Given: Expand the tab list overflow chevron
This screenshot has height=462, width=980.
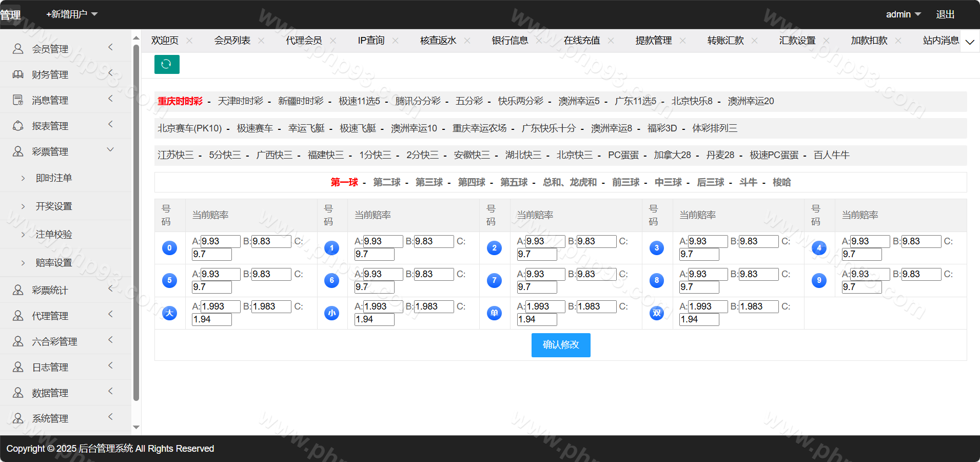Looking at the screenshot, I should 970,42.
